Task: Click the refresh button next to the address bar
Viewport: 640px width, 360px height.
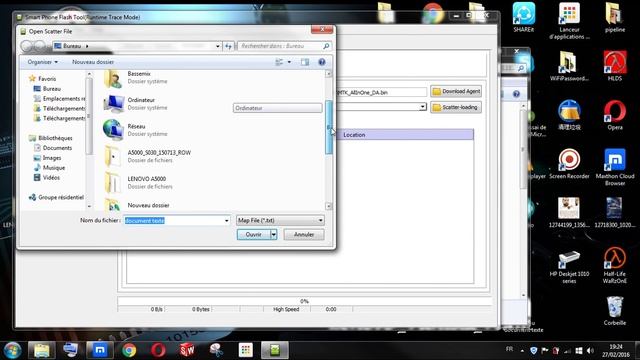Action: point(228,46)
